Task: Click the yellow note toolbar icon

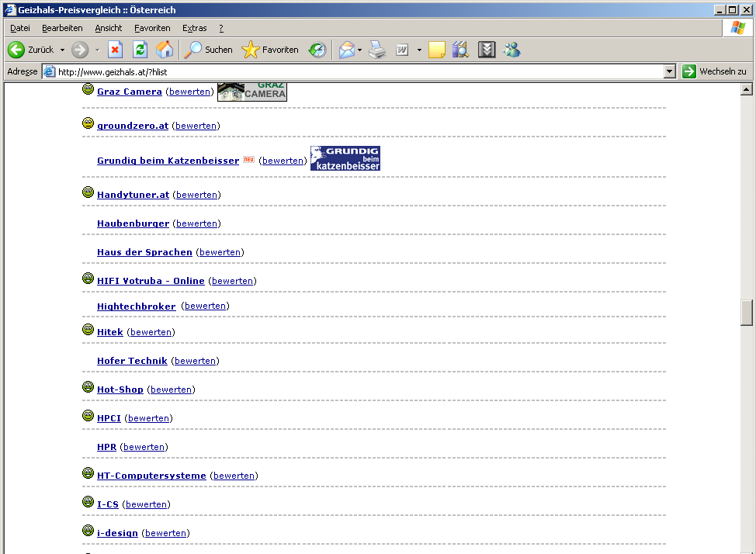Action: pyautogui.click(x=437, y=50)
